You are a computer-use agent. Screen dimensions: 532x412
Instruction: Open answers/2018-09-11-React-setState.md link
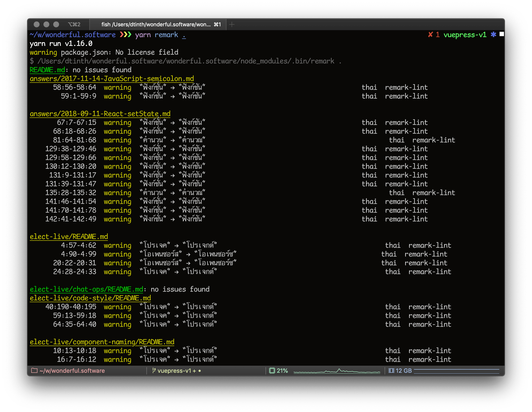pyautogui.click(x=100, y=114)
